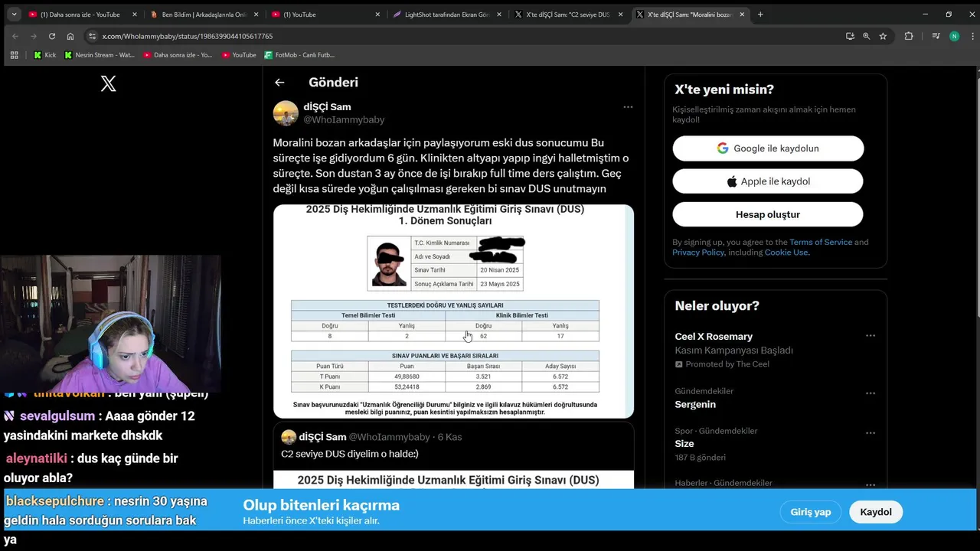Open the Privacy Policy link
Viewport: 980px width, 551px height.
[x=698, y=253]
